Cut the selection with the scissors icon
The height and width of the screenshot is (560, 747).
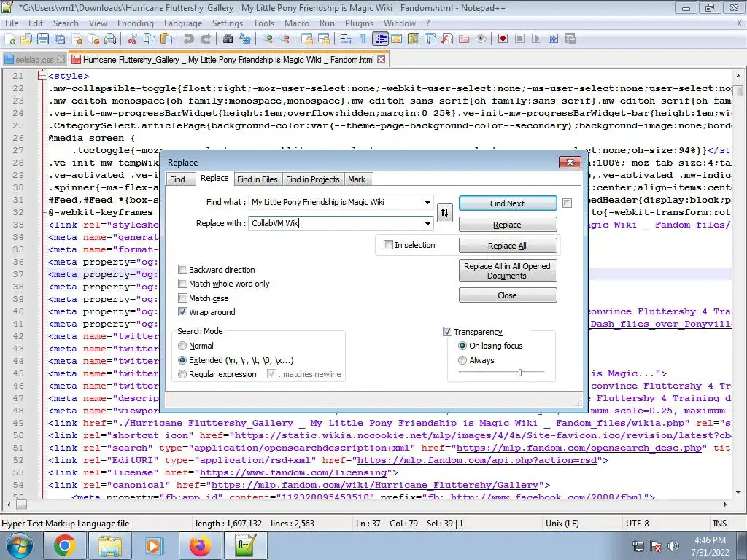click(133, 39)
